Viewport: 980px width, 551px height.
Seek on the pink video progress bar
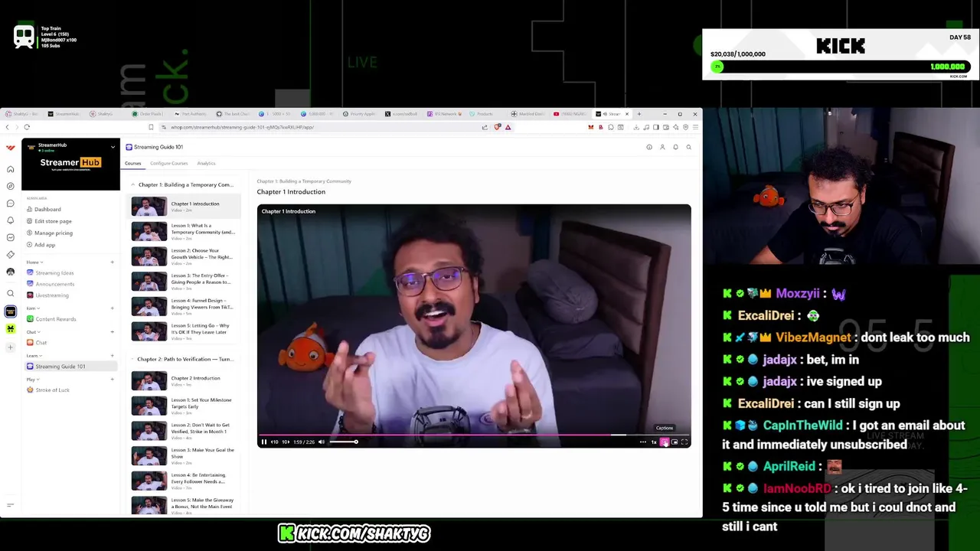474,435
